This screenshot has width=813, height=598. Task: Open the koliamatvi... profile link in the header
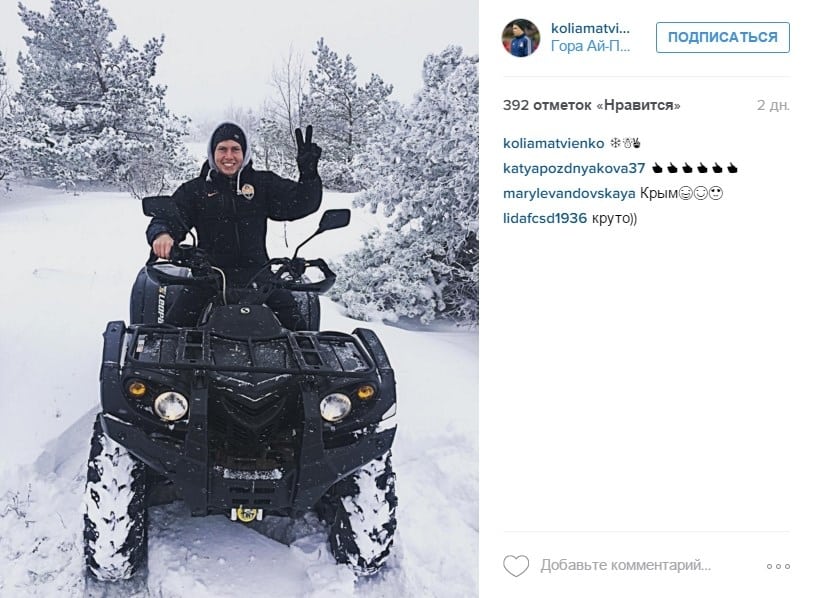tap(591, 29)
